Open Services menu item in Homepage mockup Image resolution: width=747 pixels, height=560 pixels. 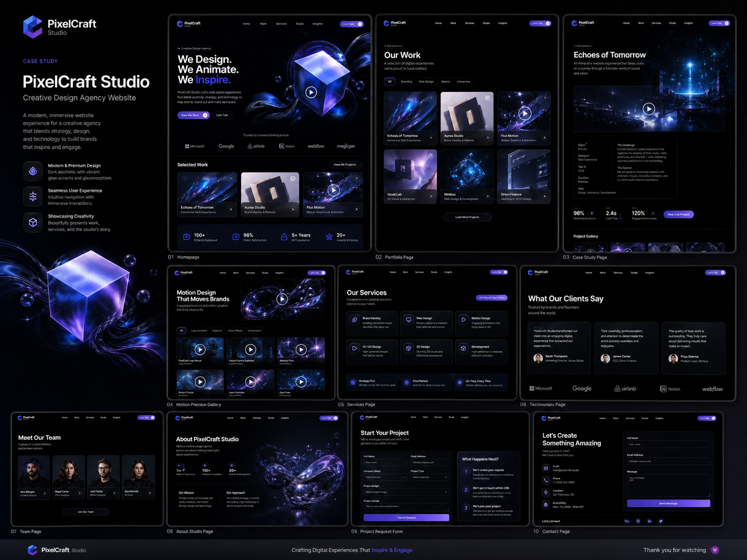281,24
